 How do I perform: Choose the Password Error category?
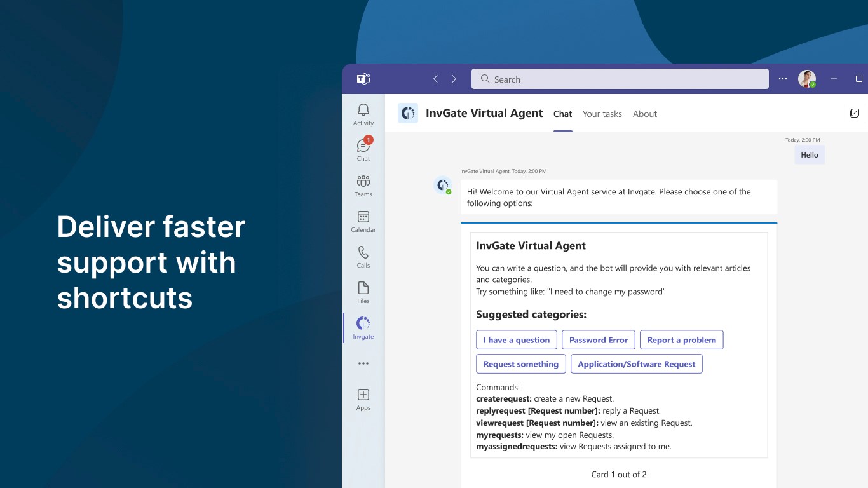[599, 340]
